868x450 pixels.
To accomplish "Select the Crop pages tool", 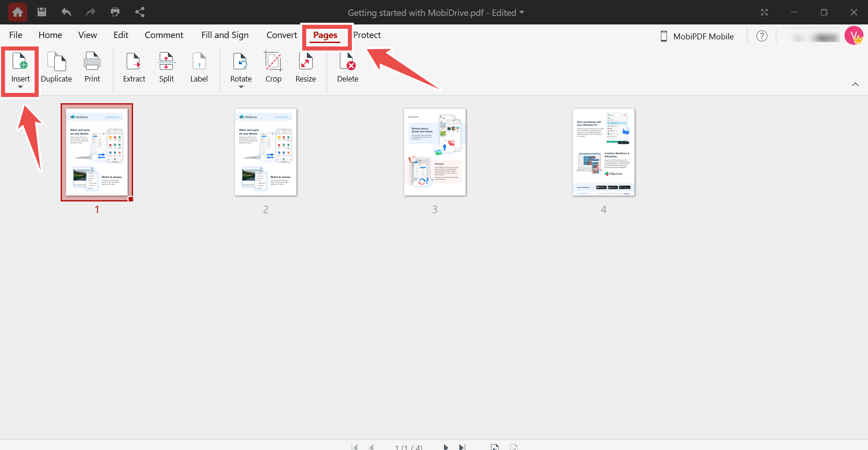I will click(x=273, y=67).
